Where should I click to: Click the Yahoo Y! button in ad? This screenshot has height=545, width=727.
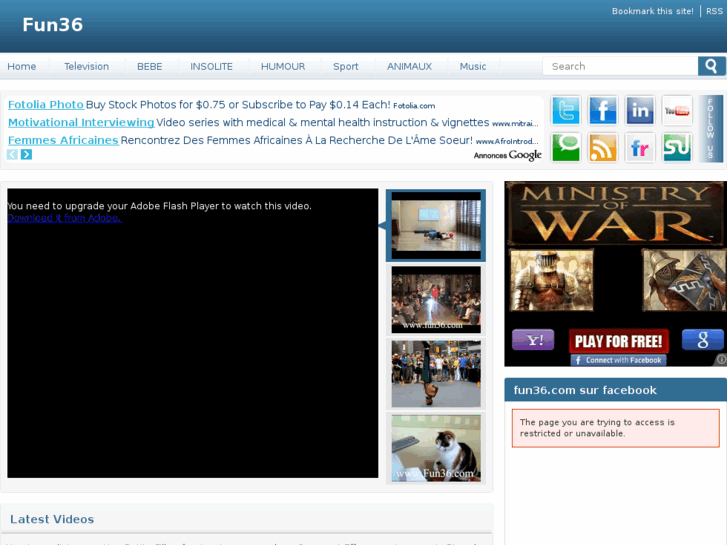click(533, 340)
